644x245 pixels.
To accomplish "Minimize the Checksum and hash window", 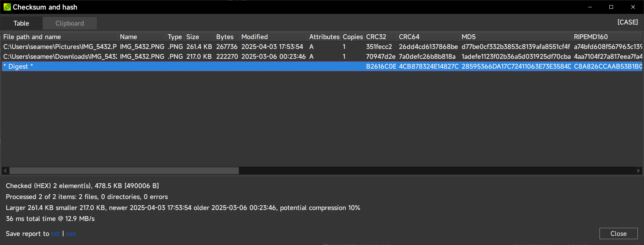I will click(590, 7).
